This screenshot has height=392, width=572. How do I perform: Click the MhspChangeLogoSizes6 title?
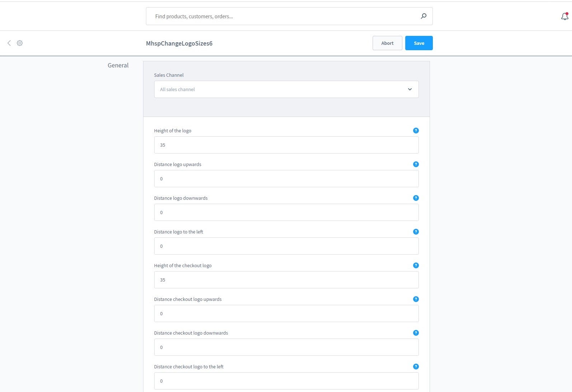(179, 43)
